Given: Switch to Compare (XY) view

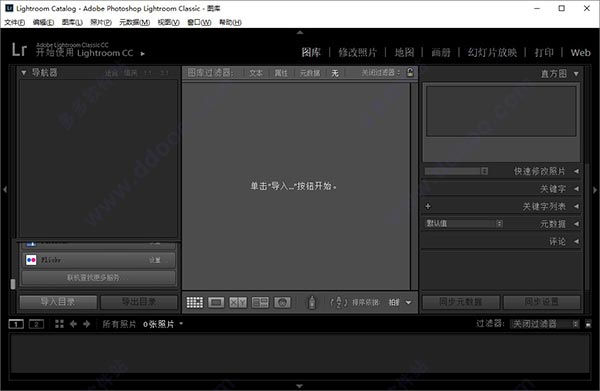Looking at the screenshot, I should [238, 302].
